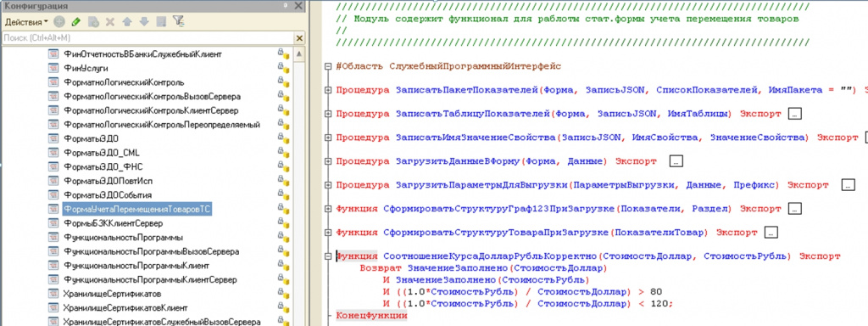Select ФункциональностьПрограммыВызовСервера module
The image size is (868, 326).
(152, 251)
